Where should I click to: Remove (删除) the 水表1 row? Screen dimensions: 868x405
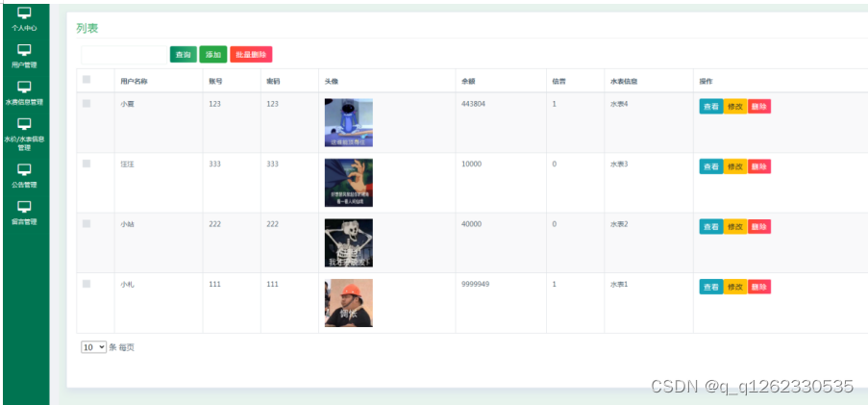click(759, 287)
